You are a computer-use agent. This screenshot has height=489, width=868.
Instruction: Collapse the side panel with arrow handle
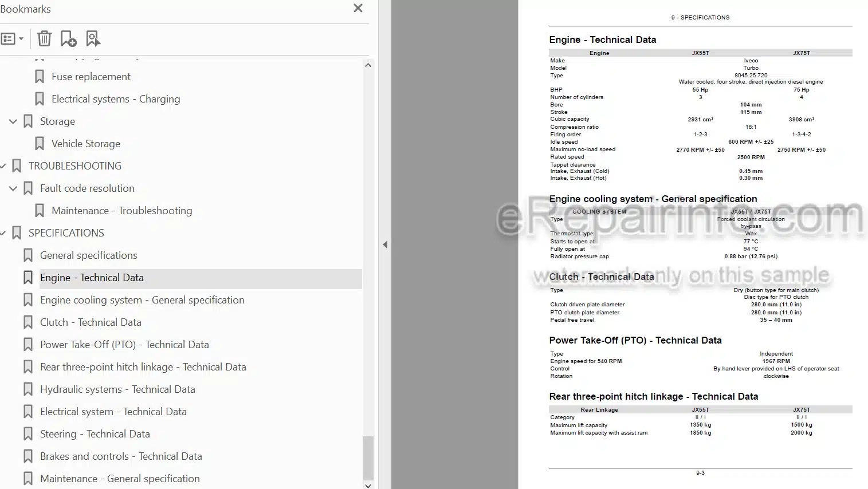click(x=385, y=244)
